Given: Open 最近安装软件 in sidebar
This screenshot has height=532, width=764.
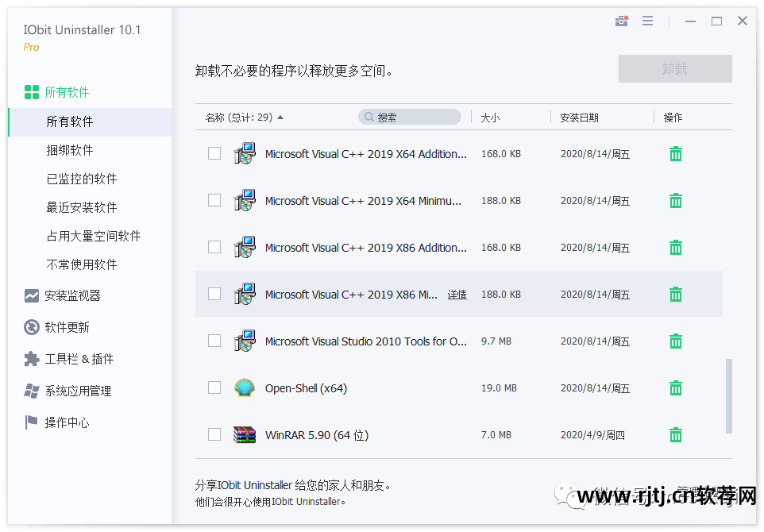Looking at the screenshot, I should point(81,207).
